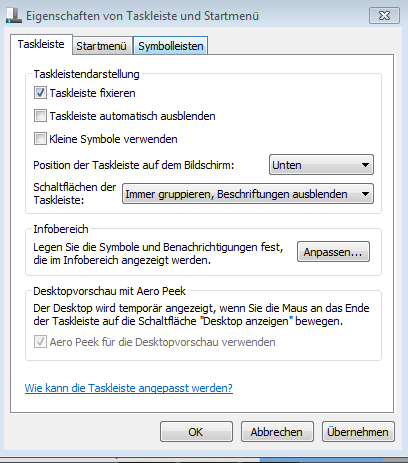This screenshot has width=408, height=463.
Task: Toggle the grayed-out Aero Peek checkbox
Action: click(x=40, y=342)
